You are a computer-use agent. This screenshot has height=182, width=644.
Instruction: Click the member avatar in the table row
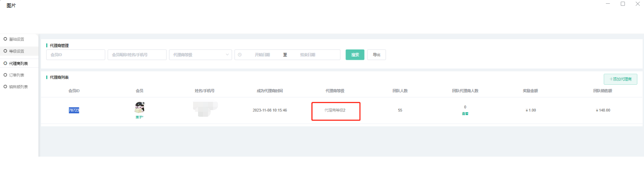tap(139, 108)
